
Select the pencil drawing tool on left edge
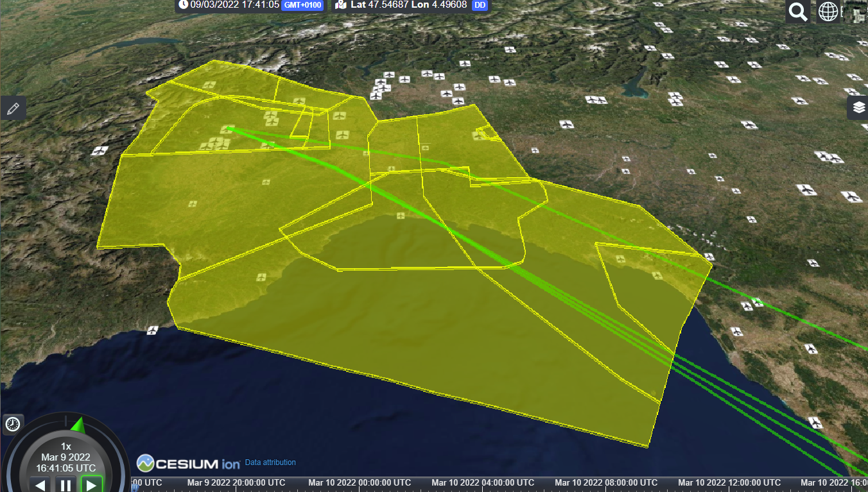point(13,107)
